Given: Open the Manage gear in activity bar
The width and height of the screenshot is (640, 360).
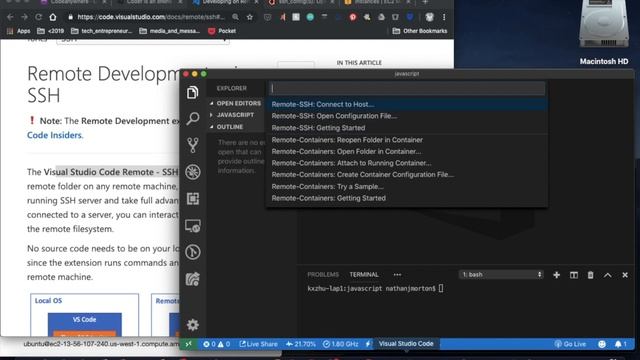Looking at the screenshot, I should tap(192, 325).
